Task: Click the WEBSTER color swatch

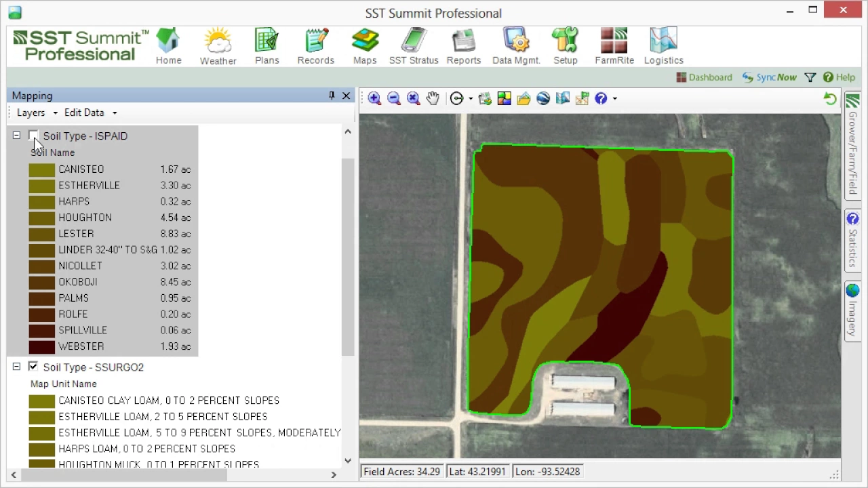Action: click(x=42, y=346)
